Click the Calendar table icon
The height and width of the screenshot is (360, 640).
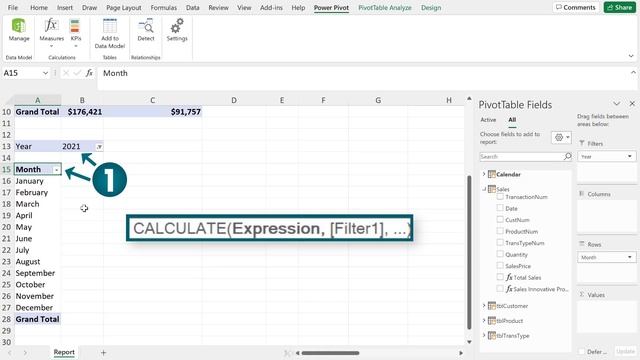[x=492, y=174]
